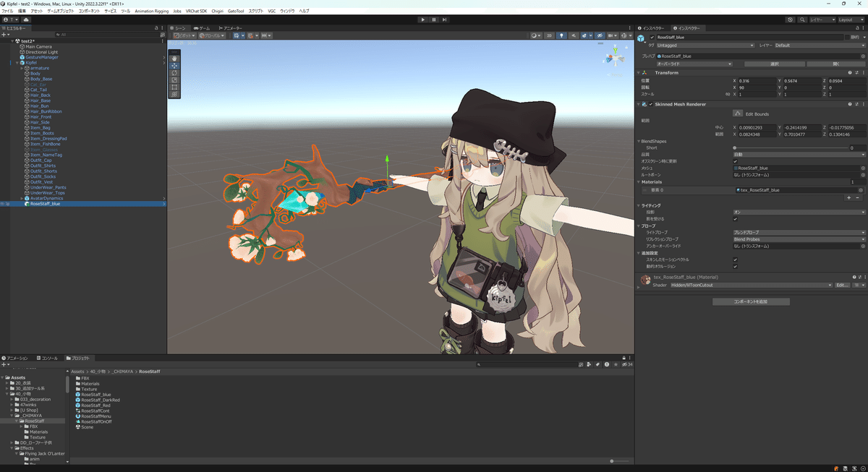This screenshot has height=472, width=868.
Task: Select RoseStaff_DarkRed in the Project panel
Action: click(x=101, y=400)
